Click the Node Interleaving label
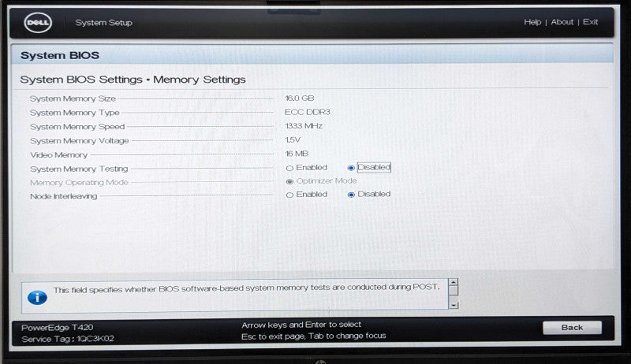The image size is (631, 364). [x=64, y=196]
